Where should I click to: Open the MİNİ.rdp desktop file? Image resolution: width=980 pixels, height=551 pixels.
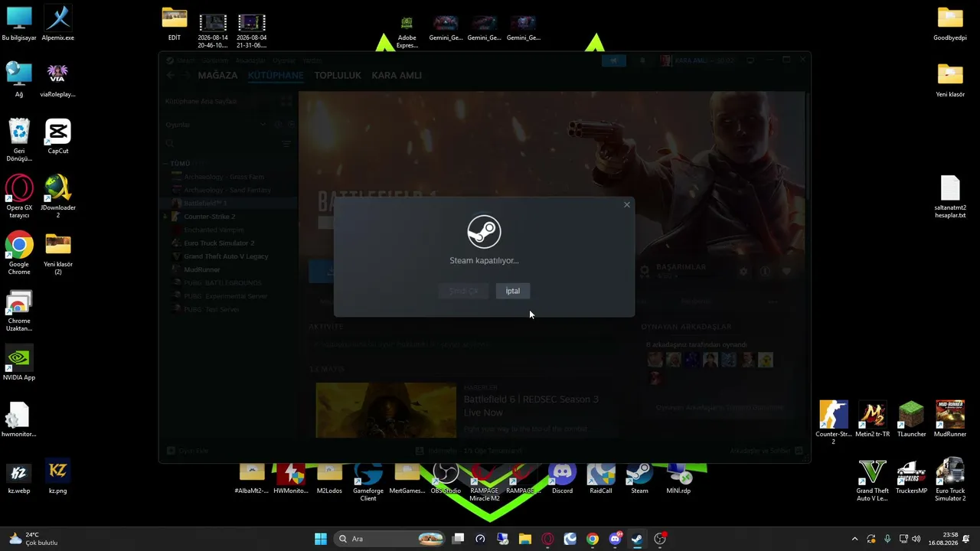(x=678, y=478)
